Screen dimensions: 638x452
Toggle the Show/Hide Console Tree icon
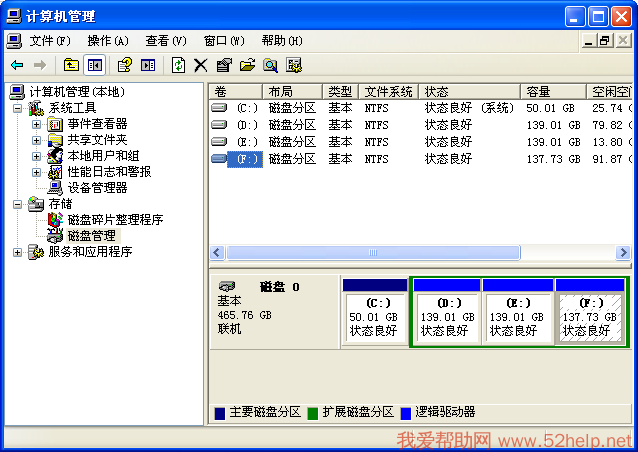[95, 65]
